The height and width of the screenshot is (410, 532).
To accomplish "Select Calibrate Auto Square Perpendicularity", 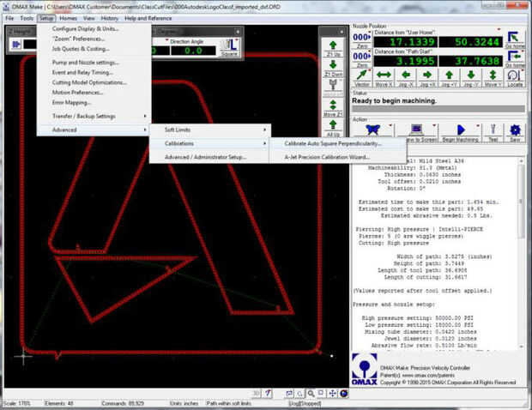I will (x=338, y=143).
